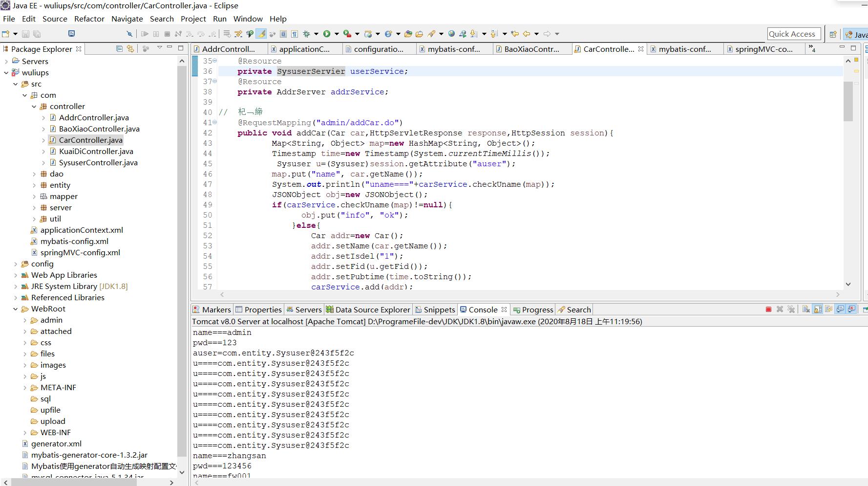Collapse the WebRoot folder
The image size is (868, 486).
(x=16, y=309)
